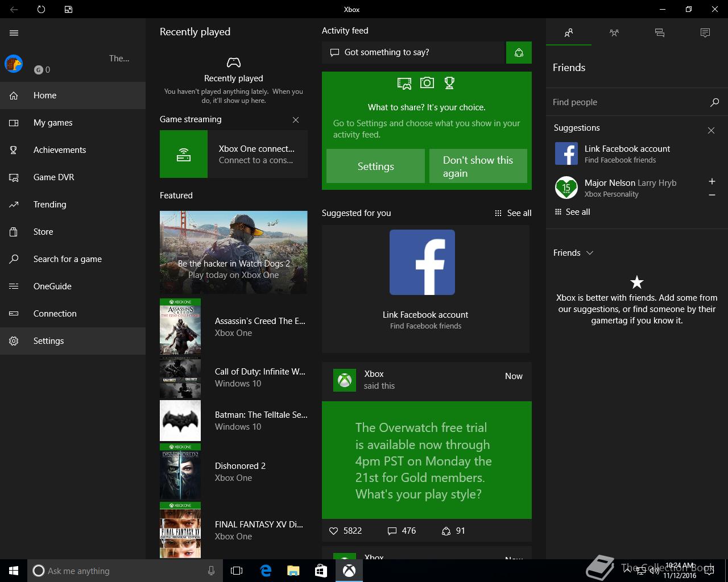Open FINAL FANTASY XV Digital edition
This screenshot has height=582, width=728.
pos(234,530)
